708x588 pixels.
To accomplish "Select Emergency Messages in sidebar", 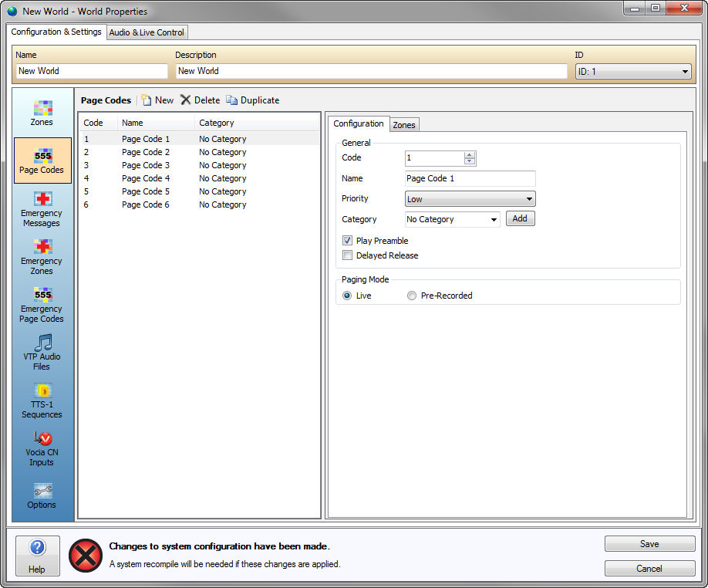I will (x=42, y=209).
